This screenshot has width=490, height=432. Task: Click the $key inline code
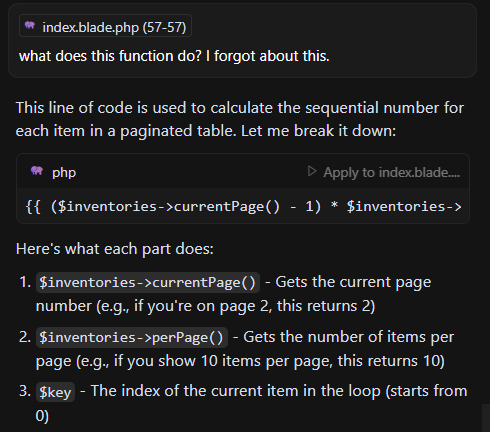tap(55, 392)
